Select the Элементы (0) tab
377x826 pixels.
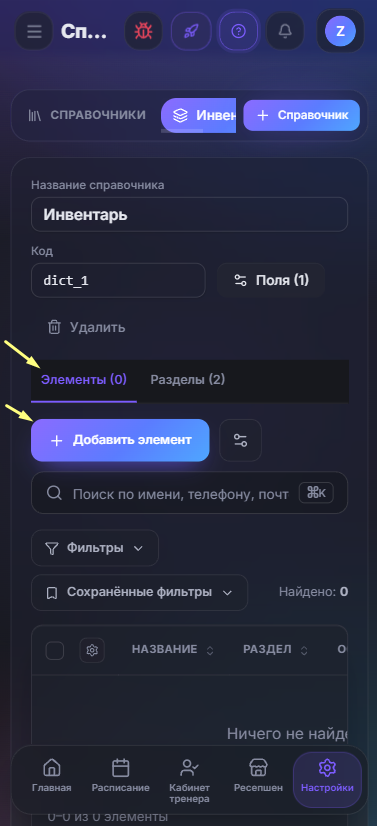click(x=84, y=379)
